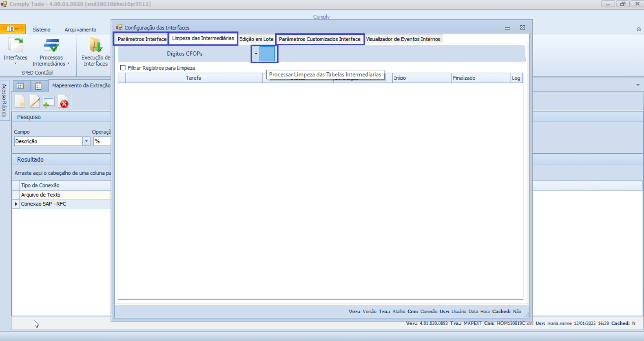The height and width of the screenshot is (341, 644).
Task: Expand the Conexao SAP - RFC row
Action: pos(16,204)
